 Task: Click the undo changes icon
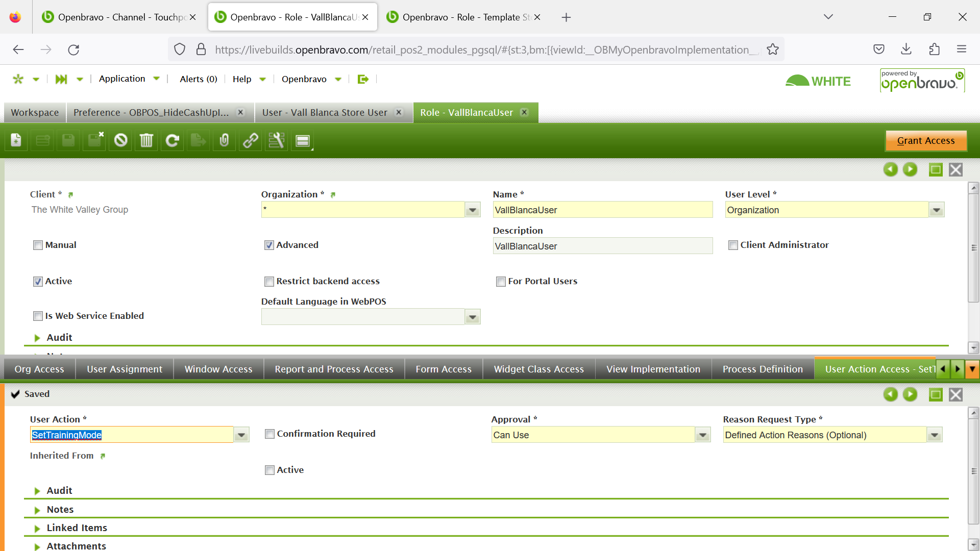pos(120,140)
